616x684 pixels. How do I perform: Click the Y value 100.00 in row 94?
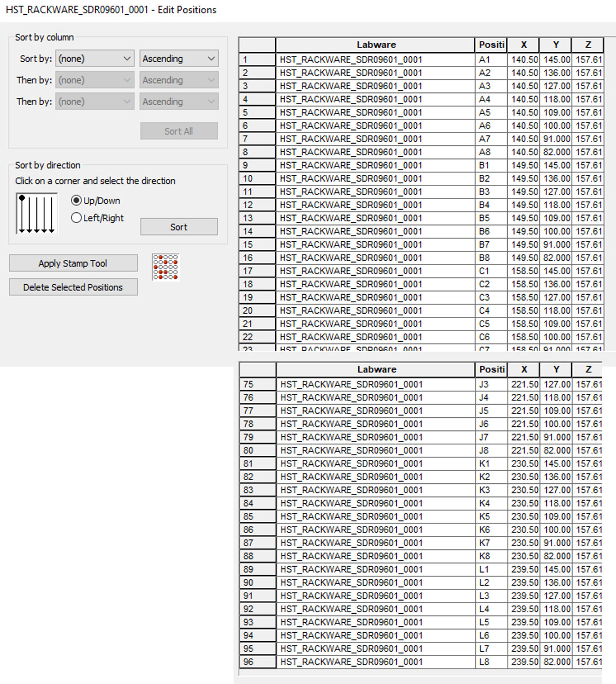(x=556, y=635)
